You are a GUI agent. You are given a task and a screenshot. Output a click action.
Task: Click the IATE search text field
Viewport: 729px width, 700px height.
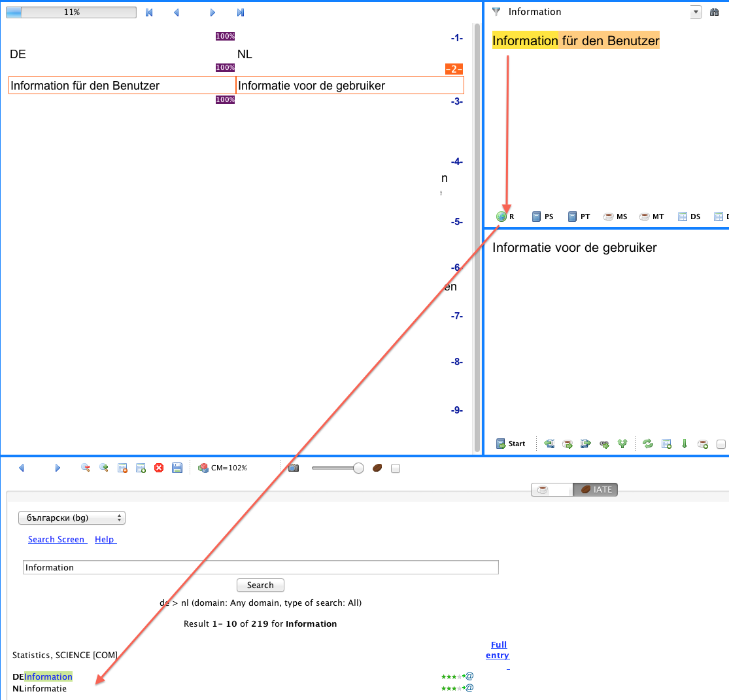point(260,567)
